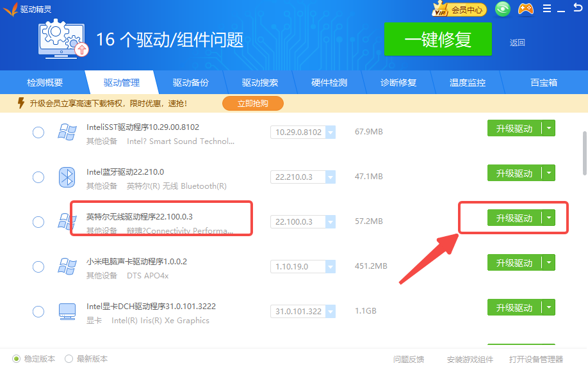Select the IntelISST驱动程序 row radio circle
The image size is (588, 368).
(x=38, y=132)
